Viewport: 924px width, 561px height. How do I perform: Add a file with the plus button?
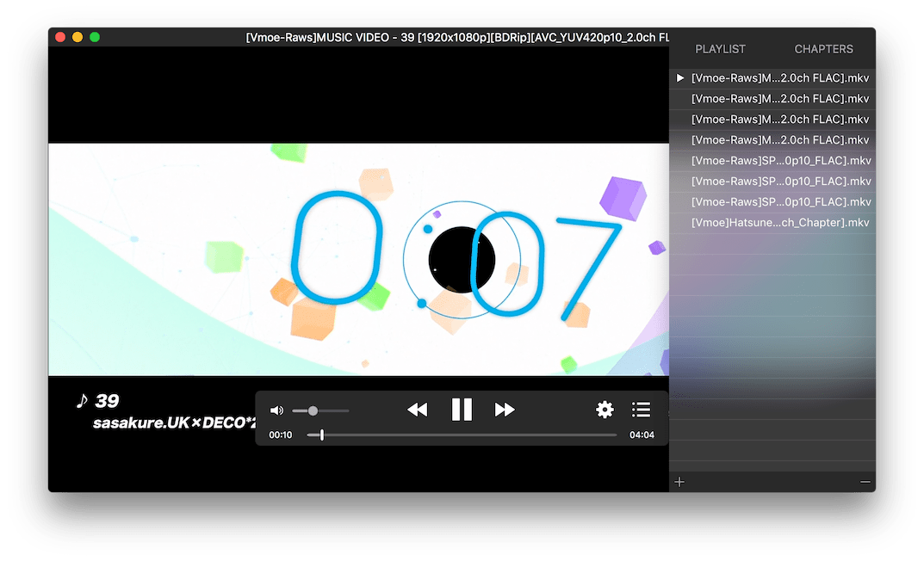(679, 482)
